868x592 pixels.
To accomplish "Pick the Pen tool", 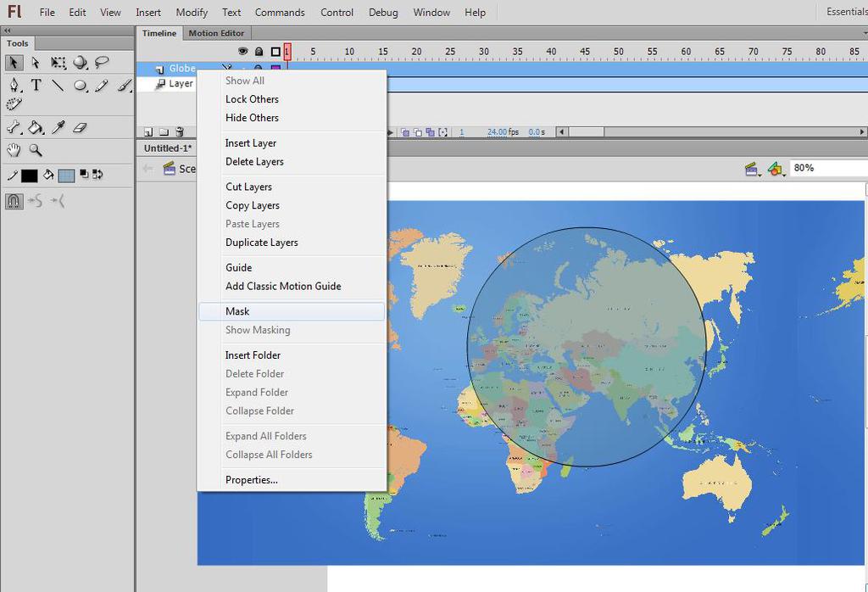I will pos(14,85).
